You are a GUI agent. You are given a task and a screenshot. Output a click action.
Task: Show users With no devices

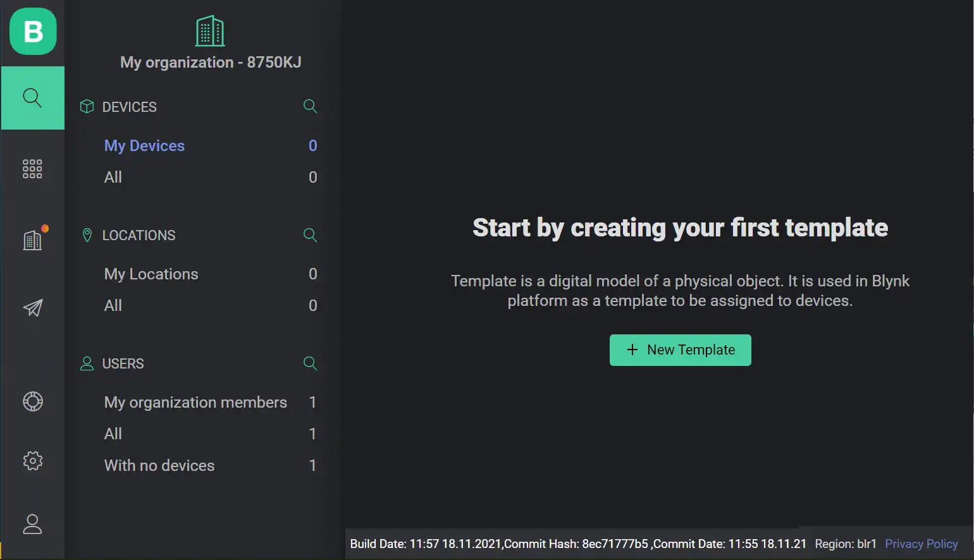coord(159,466)
